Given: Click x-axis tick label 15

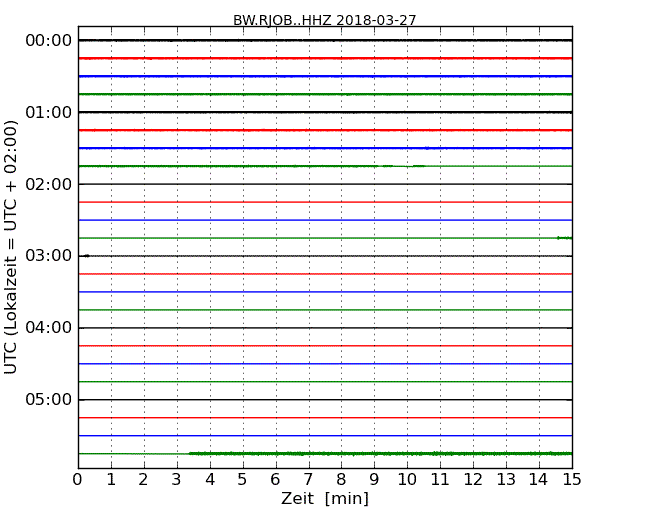Looking at the screenshot, I should (x=572, y=480).
